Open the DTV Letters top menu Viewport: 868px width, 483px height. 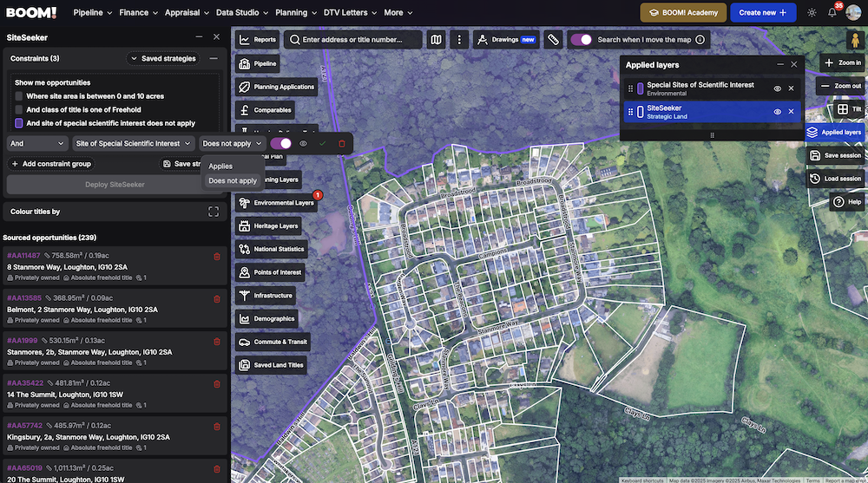[x=350, y=13]
